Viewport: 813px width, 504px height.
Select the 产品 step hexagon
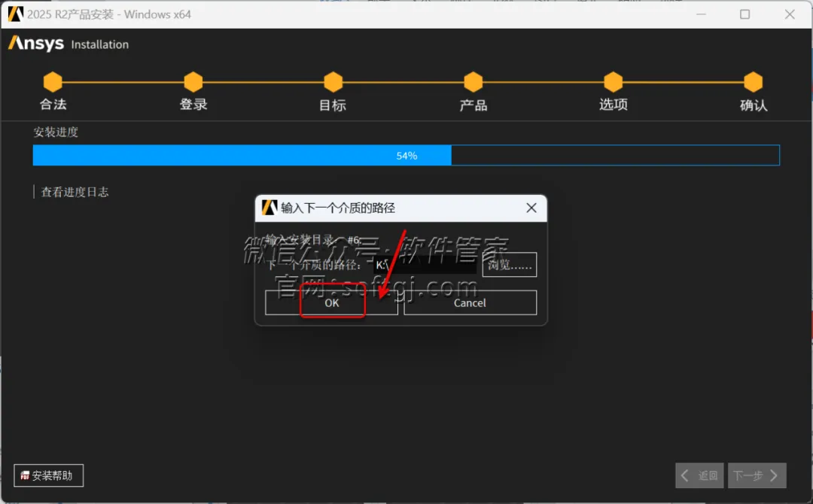tap(473, 81)
